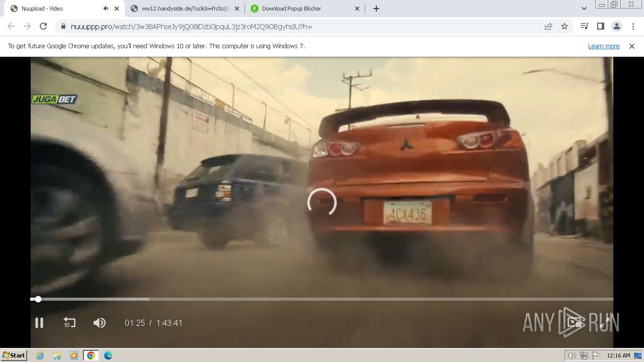Close the Nuupload - Video tab
Image resolution: width=644 pixels, height=362 pixels.
[x=117, y=9]
